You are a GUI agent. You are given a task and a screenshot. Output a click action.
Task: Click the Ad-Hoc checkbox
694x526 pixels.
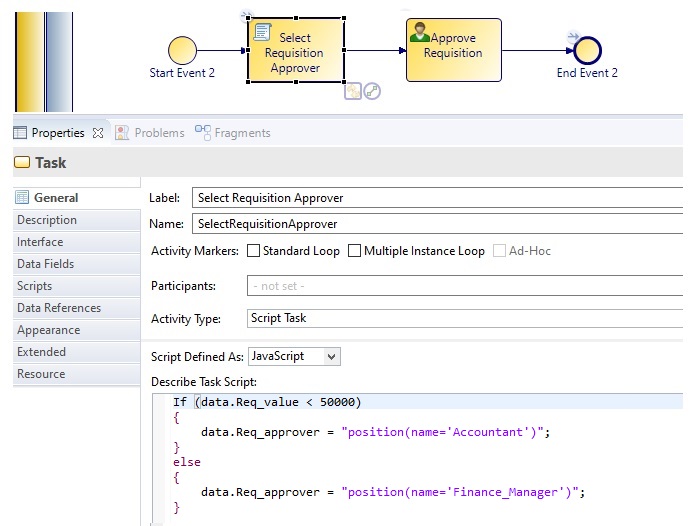pos(500,251)
